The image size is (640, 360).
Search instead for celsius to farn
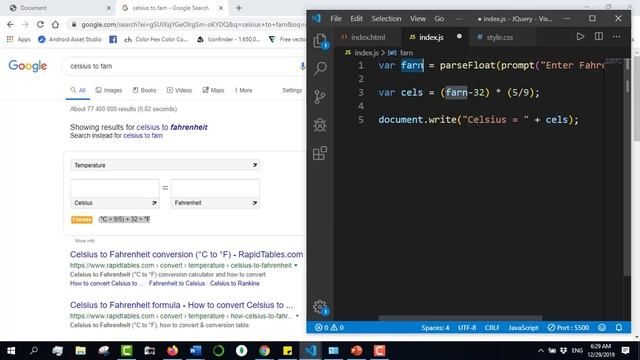[143, 136]
